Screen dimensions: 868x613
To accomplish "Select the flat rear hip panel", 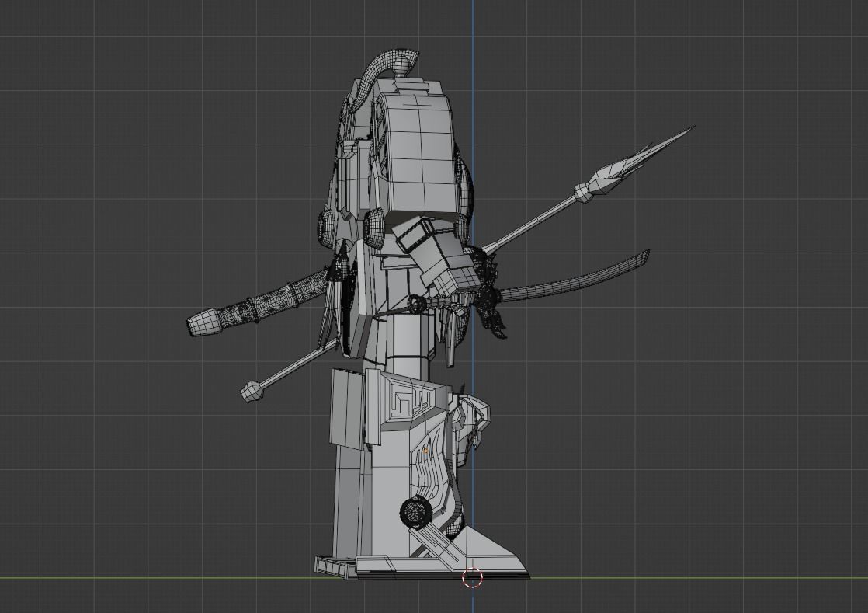I will [x=346, y=408].
